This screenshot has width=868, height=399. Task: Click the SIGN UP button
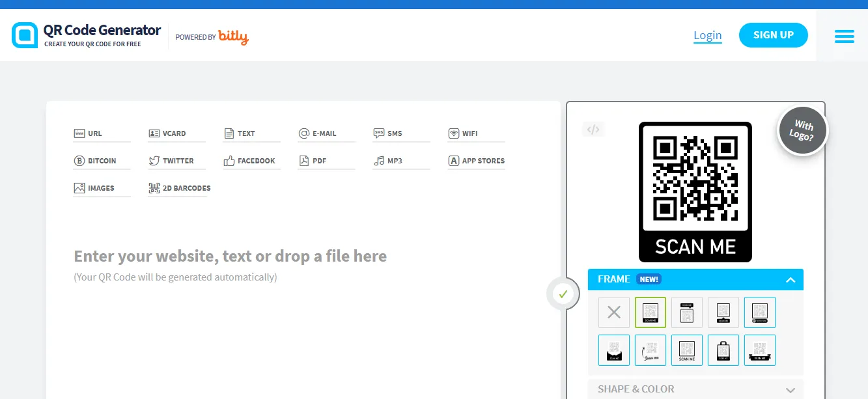[773, 35]
